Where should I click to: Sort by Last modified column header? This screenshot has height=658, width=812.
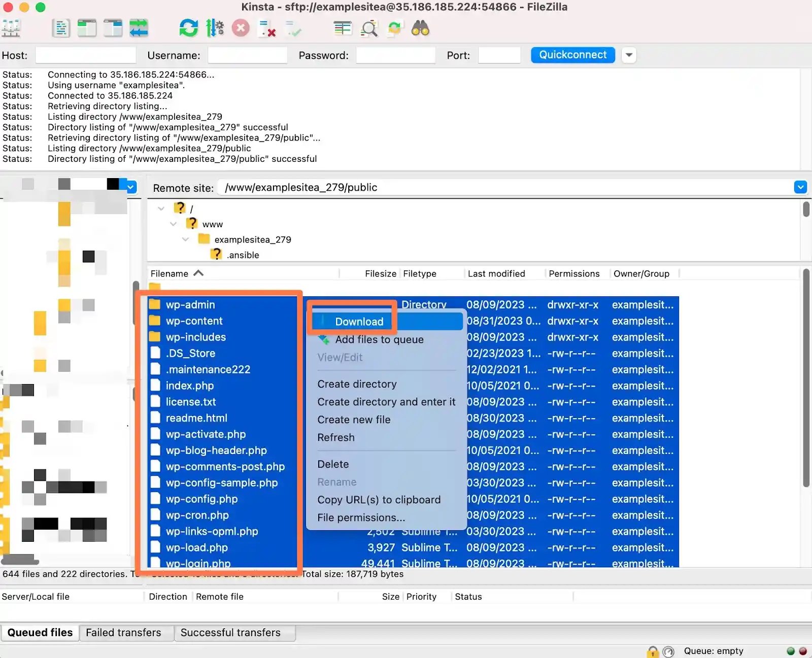(x=504, y=273)
